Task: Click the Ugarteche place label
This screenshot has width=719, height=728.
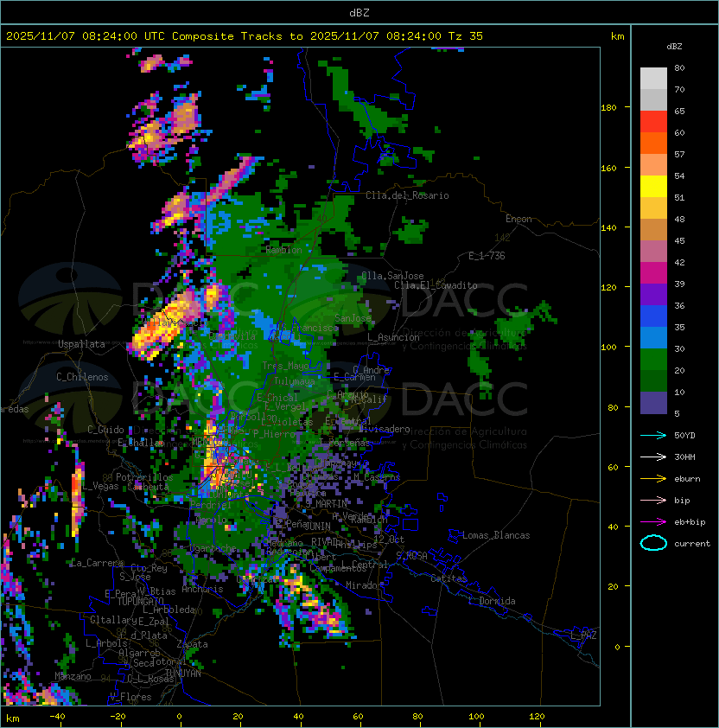Action: tap(213, 549)
